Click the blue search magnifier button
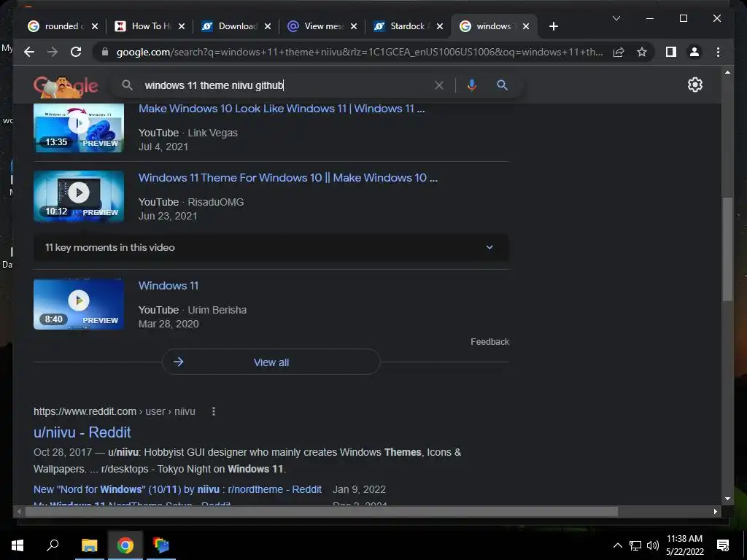 click(x=502, y=85)
